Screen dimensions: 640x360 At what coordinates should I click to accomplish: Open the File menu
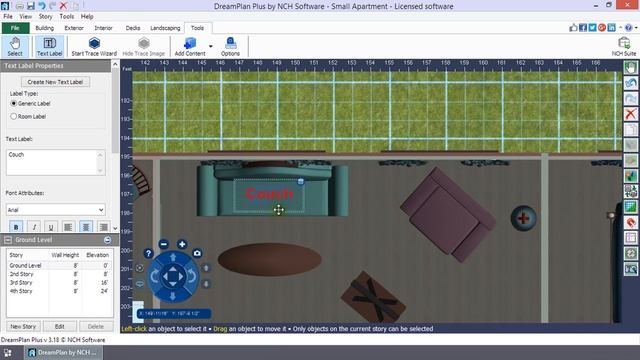tap(8, 16)
